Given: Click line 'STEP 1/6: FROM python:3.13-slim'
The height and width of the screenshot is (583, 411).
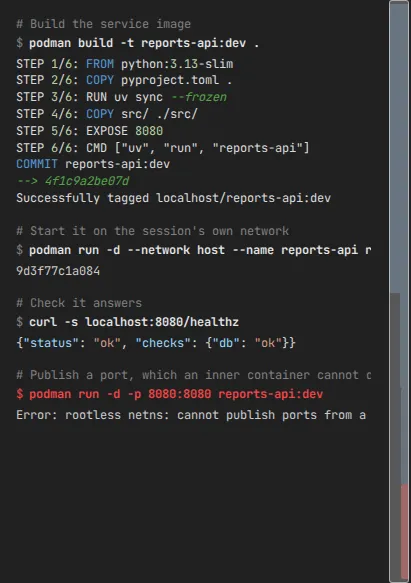Looking at the screenshot, I should tap(125, 64).
